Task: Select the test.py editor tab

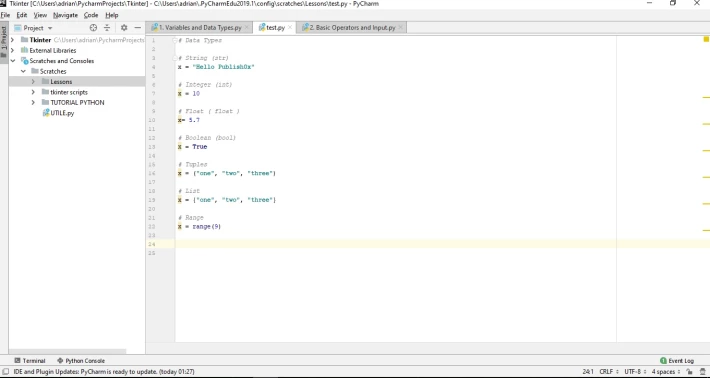Action: [274, 28]
